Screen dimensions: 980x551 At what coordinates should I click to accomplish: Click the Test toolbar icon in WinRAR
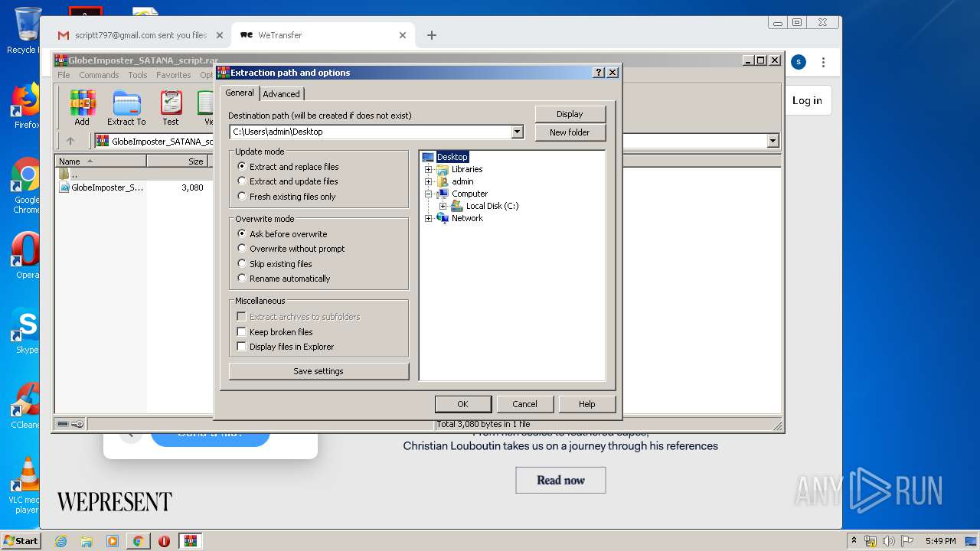click(x=171, y=108)
